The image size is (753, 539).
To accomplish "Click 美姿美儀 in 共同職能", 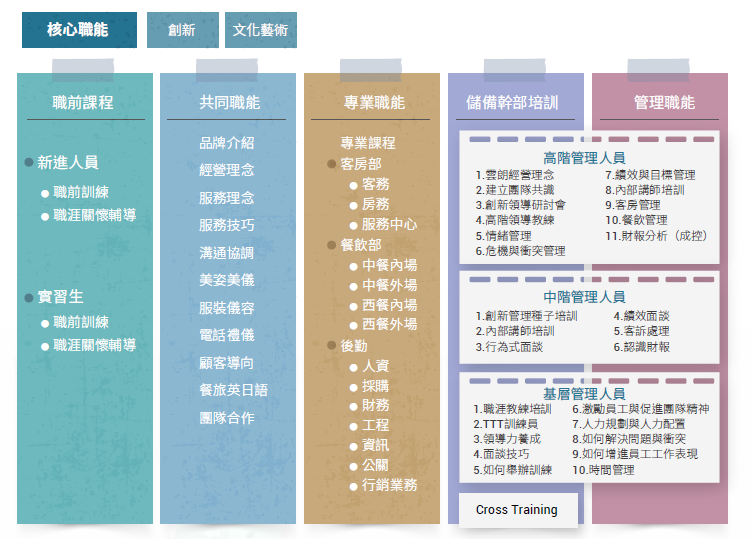I will pyautogui.click(x=227, y=280).
